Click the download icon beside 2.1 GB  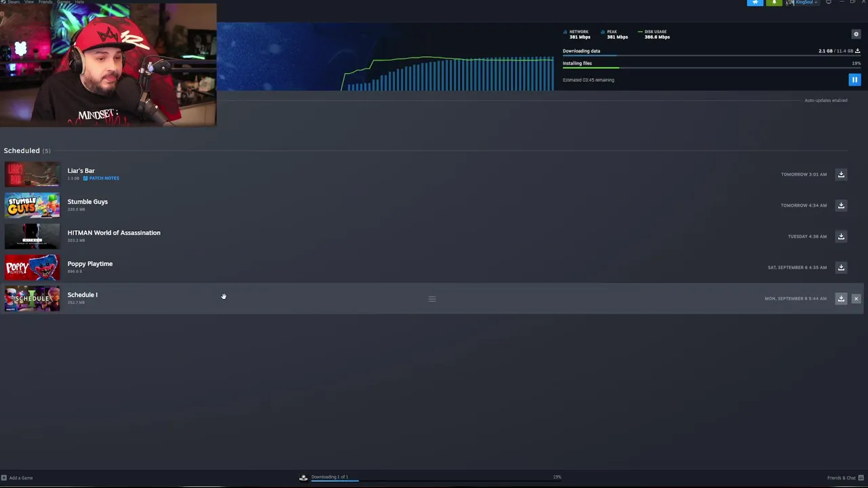[857, 51]
